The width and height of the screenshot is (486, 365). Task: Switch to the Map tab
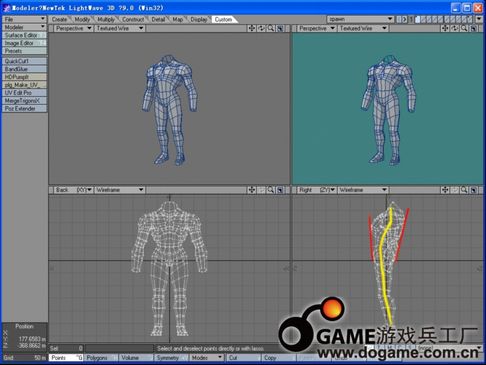(x=177, y=19)
